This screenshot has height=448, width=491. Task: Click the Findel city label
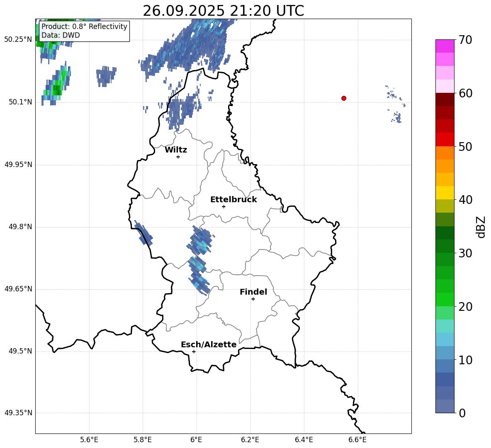click(253, 292)
